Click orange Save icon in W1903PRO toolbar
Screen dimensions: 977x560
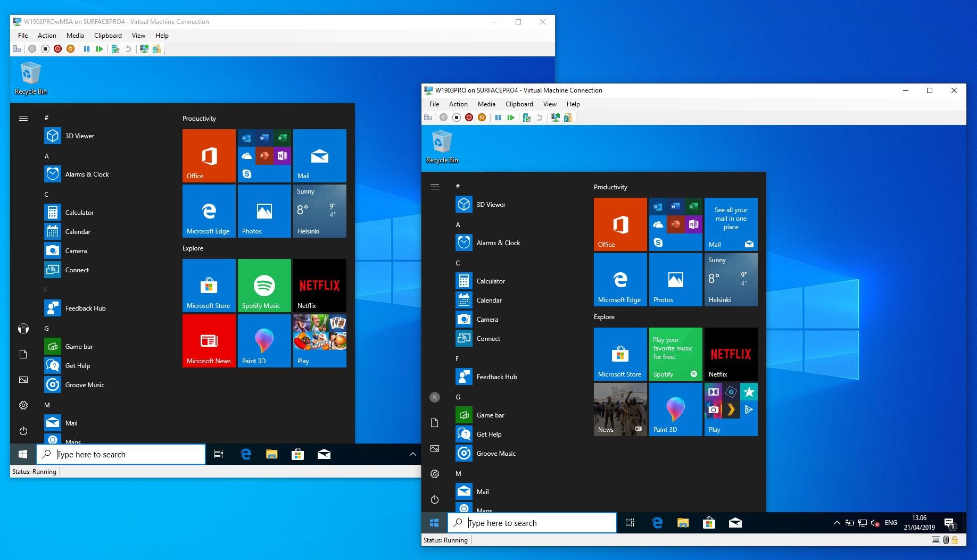point(482,118)
